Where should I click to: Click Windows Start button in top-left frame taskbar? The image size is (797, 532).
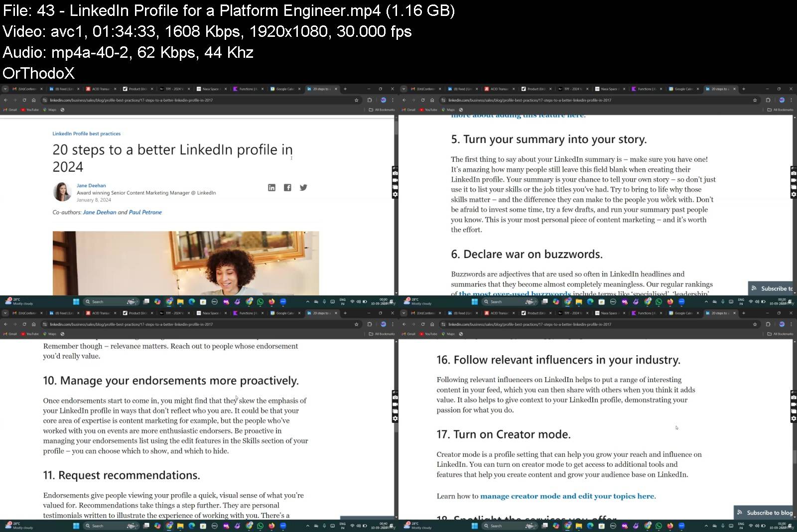pyautogui.click(x=76, y=301)
